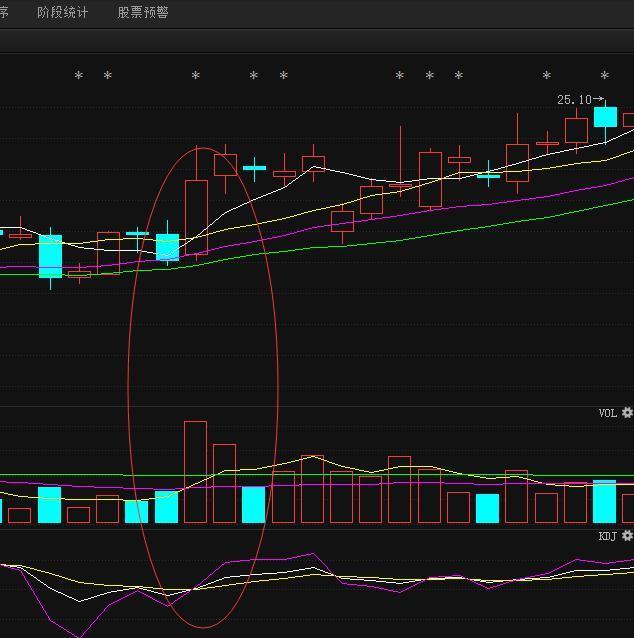
Task: Select the leftmost cyan volume bar
Action: (x=50, y=505)
